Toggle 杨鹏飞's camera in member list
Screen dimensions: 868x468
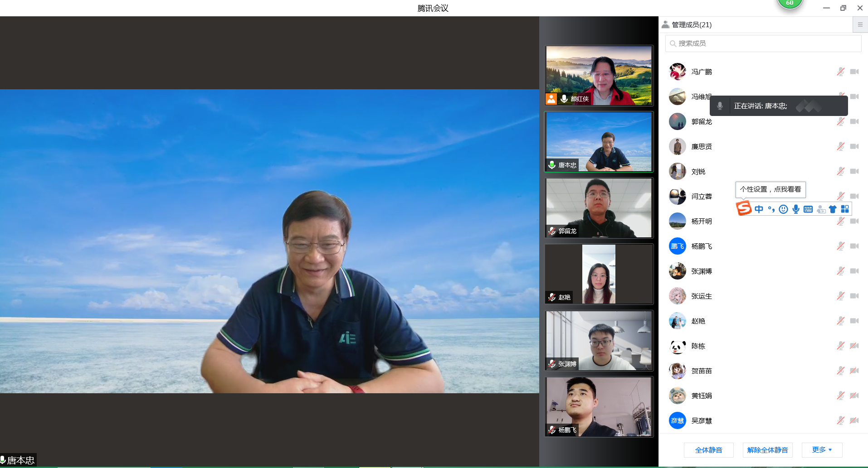point(854,246)
